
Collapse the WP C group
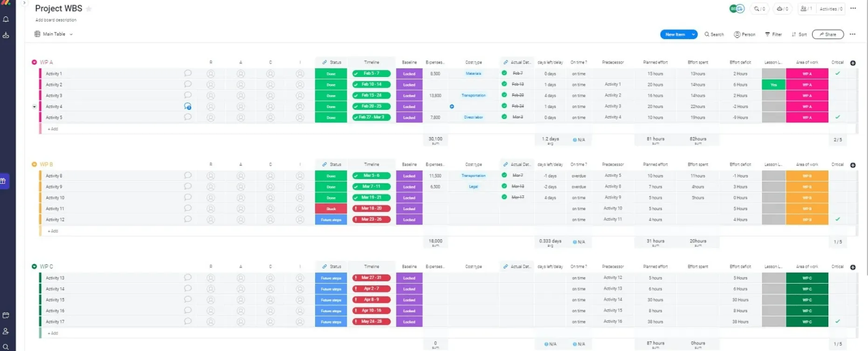tap(34, 267)
